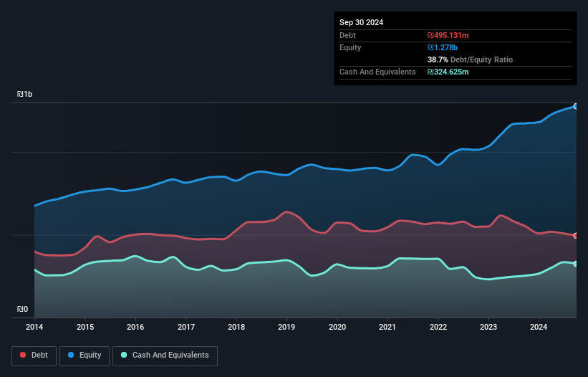588x377 pixels.
Task: Hide the Equity series via legend
Action: pyautogui.click(x=84, y=355)
